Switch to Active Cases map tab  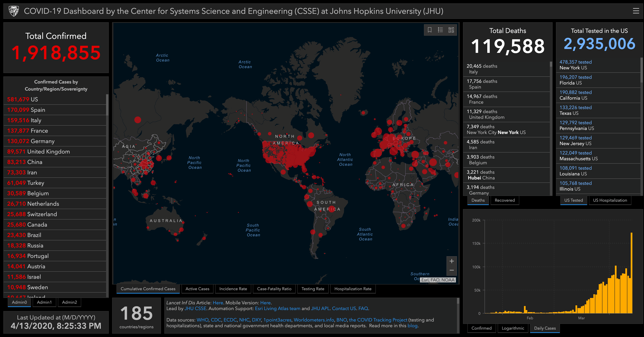(x=197, y=289)
